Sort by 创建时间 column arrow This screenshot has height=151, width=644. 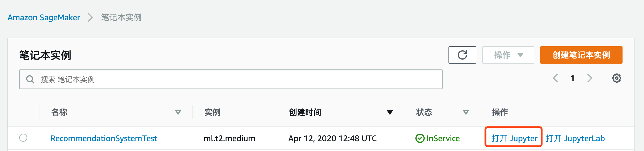pos(390,112)
